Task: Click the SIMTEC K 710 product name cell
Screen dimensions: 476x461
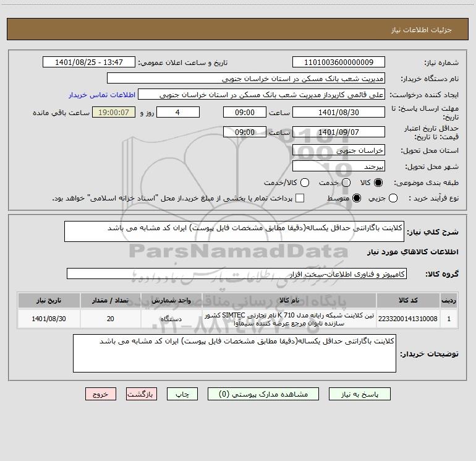Action: (x=289, y=319)
